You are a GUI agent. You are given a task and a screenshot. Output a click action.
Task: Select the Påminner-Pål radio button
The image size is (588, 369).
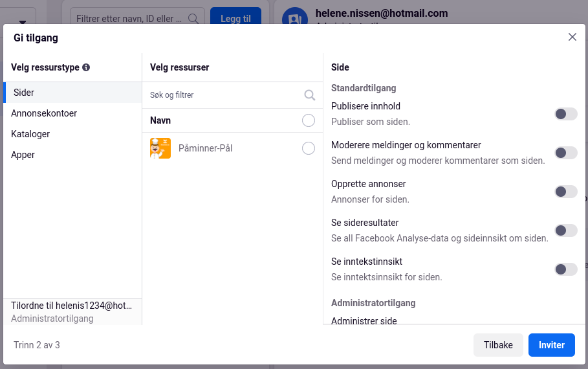click(309, 148)
